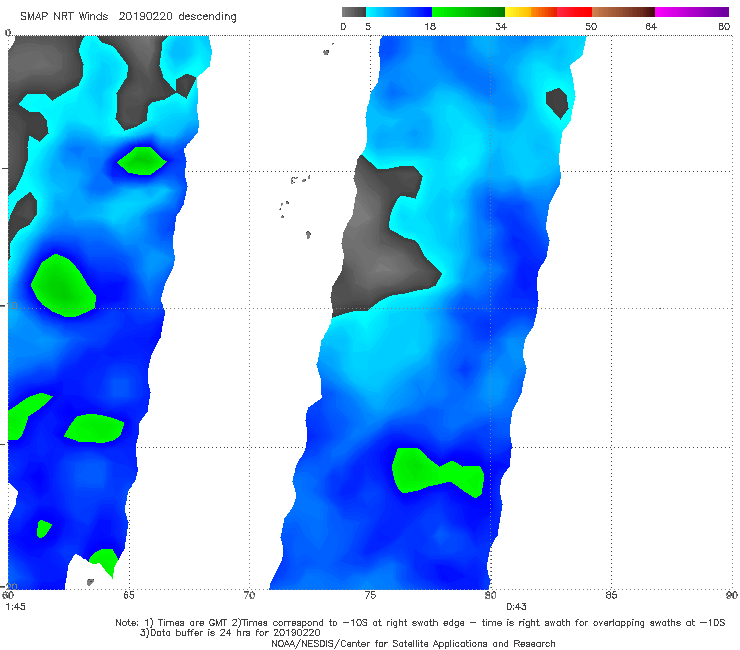Click the '85' longitude axis label

[x=611, y=595]
